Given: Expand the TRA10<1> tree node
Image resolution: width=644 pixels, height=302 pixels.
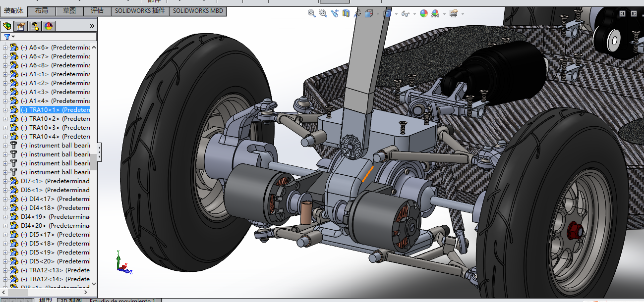Looking at the screenshot, I should pos(5,110).
